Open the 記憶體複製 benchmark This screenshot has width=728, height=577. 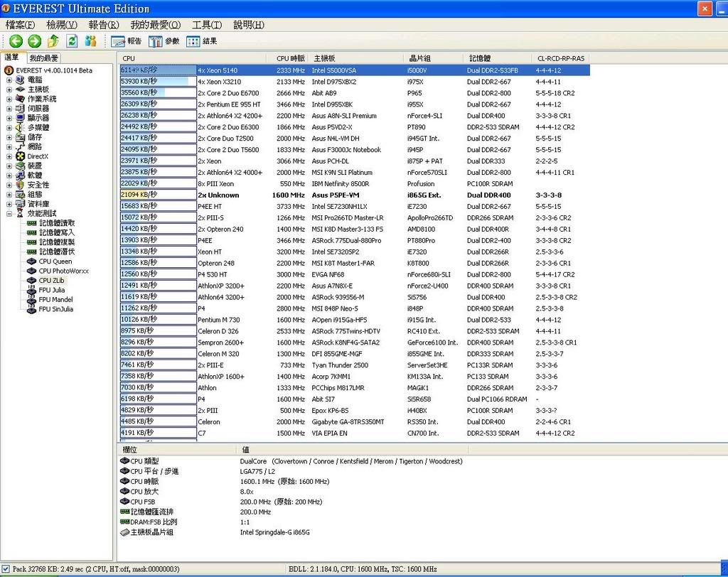point(57,242)
